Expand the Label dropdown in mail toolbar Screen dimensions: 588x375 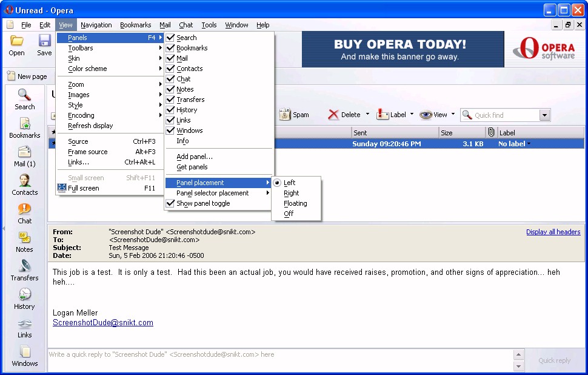point(412,114)
